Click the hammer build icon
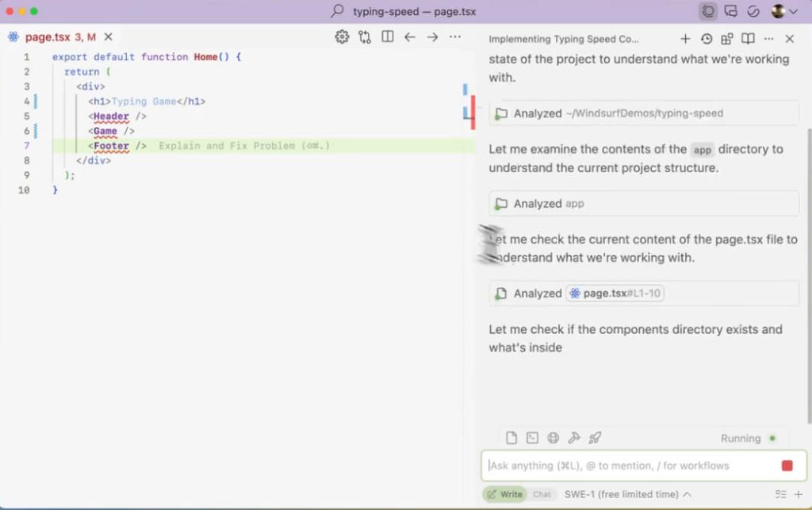 click(574, 438)
